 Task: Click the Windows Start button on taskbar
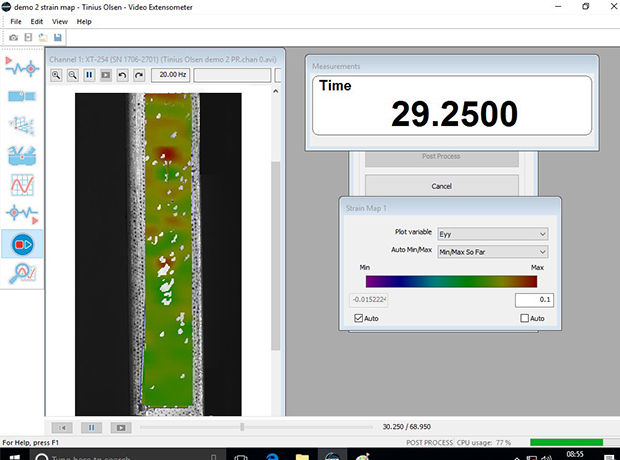(x=14, y=455)
